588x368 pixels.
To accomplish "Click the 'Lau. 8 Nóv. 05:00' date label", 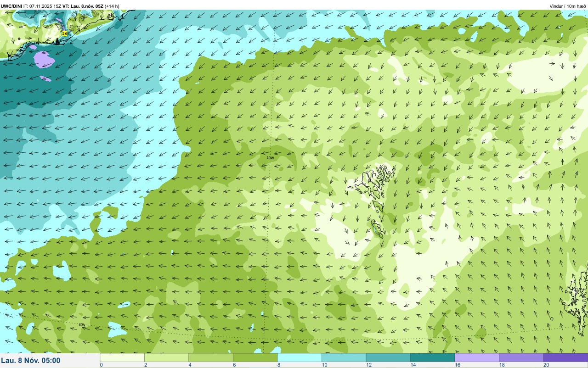I will 31,361.
